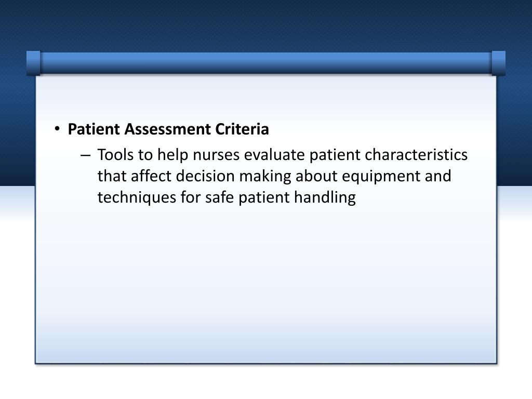
Task: Click the bullet point before 'Patient Assessment Criteria'
Action: coord(58,129)
